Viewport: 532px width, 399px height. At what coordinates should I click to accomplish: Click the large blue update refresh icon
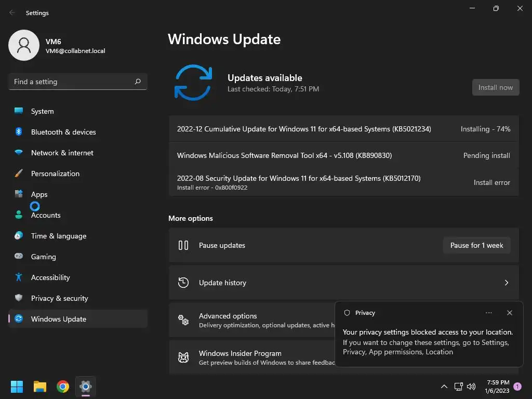pos(193,83)
